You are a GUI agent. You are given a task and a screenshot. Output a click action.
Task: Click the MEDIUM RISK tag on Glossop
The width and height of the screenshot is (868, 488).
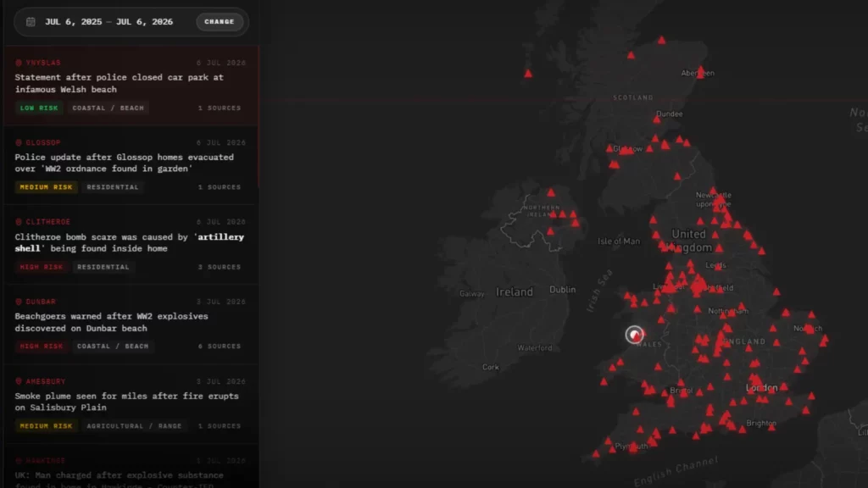(x=46, y=187)
